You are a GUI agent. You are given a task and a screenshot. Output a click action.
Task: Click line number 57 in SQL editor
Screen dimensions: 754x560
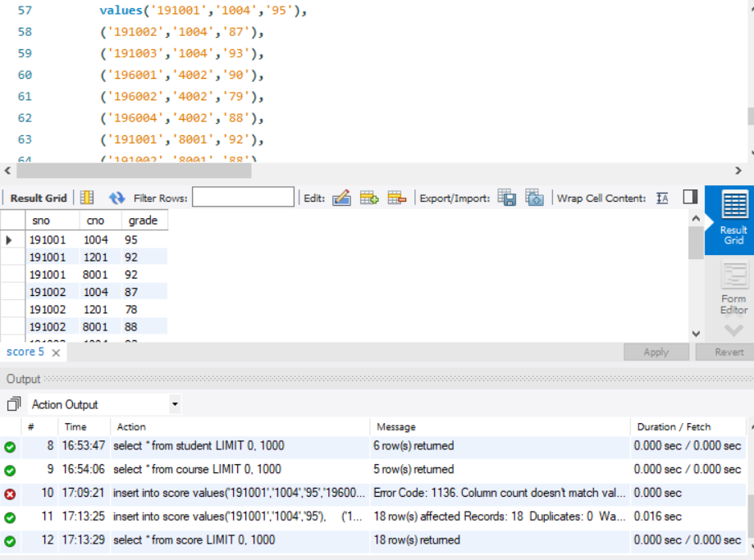coord(25,11)
